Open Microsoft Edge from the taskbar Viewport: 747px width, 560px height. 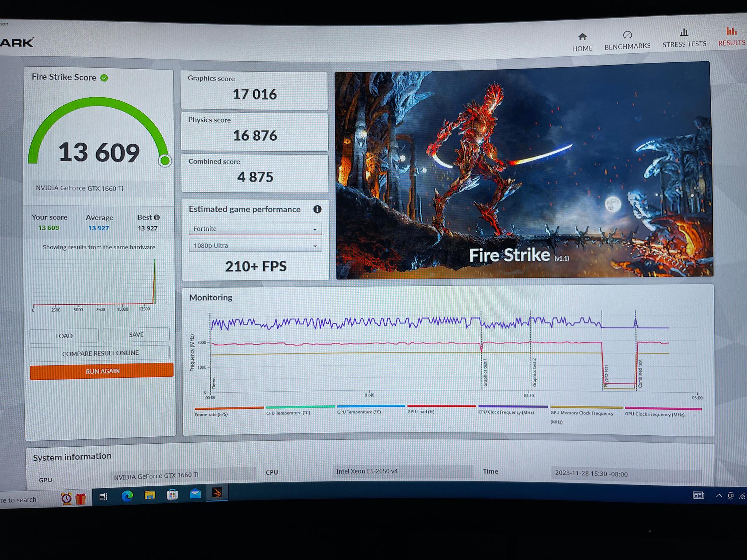(127, 496)
